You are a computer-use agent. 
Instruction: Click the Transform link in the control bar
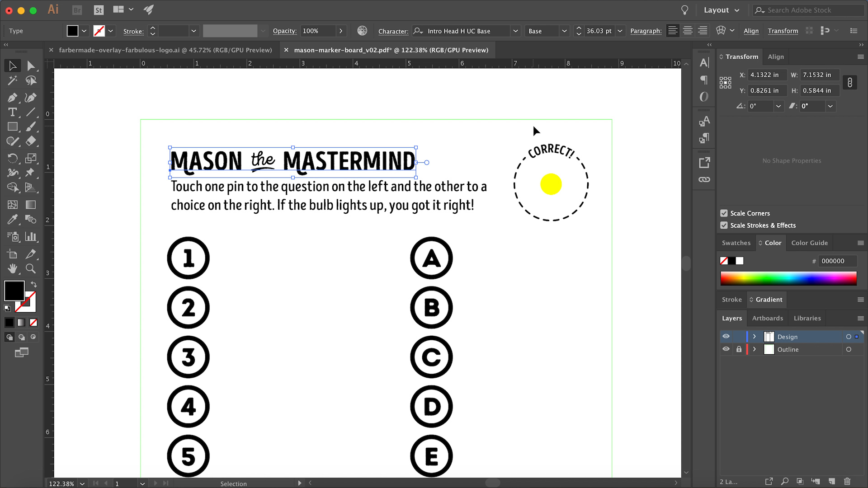[783, 31]
